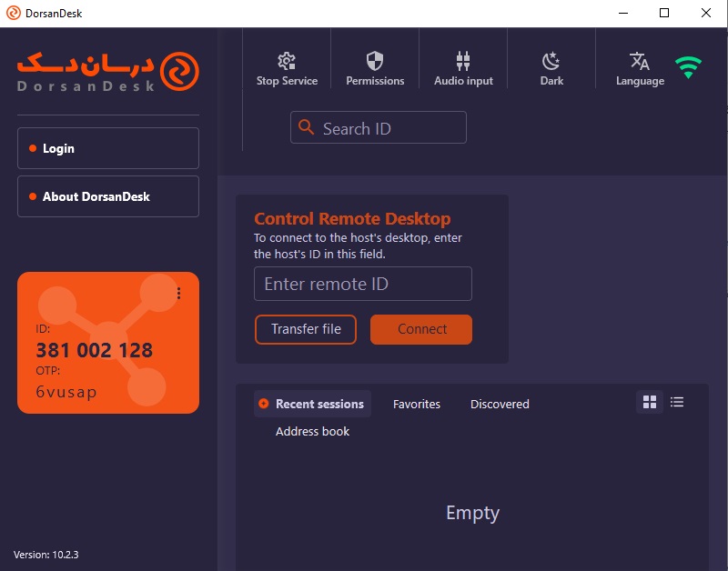Switch to the Favorites tab
728x571 pixels.
417,404
